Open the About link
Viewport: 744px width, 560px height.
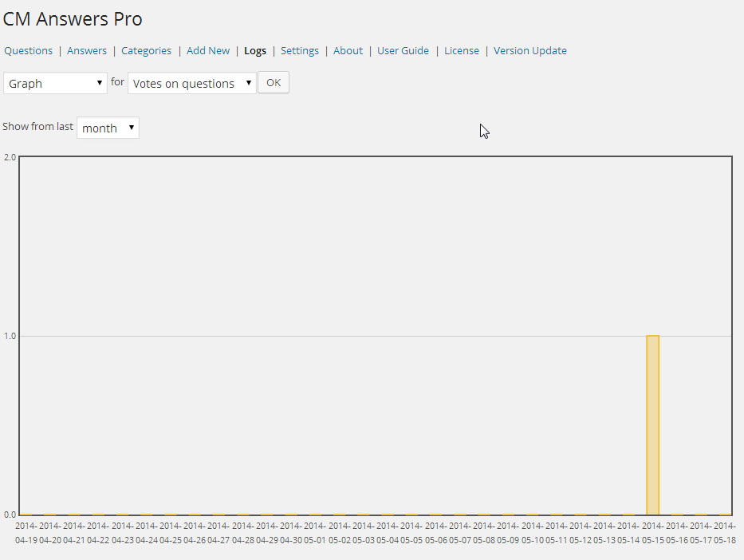348,51
